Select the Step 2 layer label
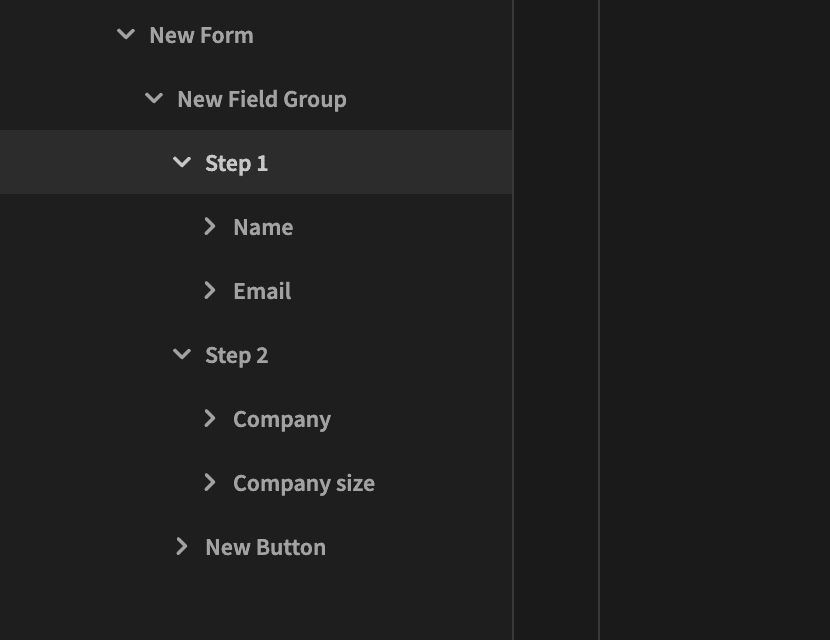 237,355
